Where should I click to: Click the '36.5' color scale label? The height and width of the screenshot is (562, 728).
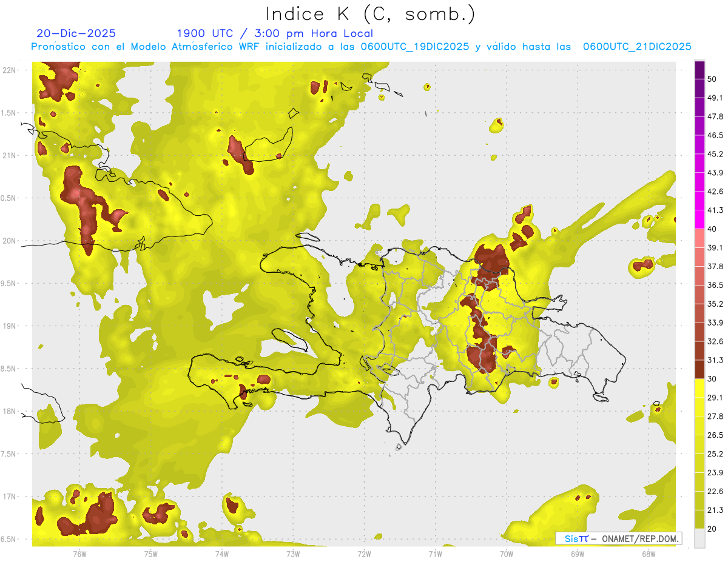(715, 285)
